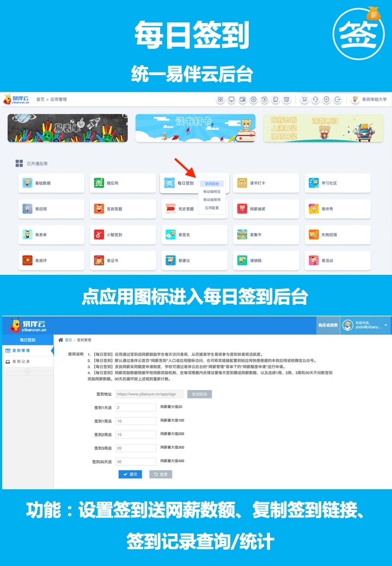Launch the 读书打卡 app icon
Screen dimensions: 392x566
coord(242,183)
